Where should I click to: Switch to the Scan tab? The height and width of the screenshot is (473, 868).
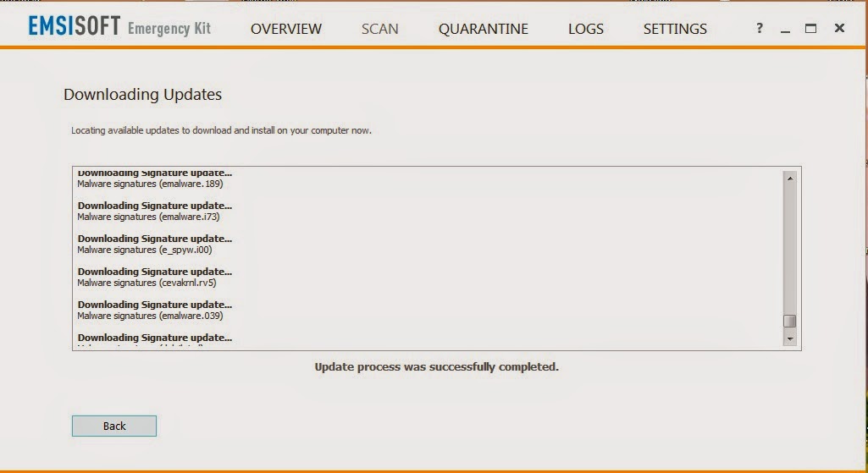(x=379, y=29)
